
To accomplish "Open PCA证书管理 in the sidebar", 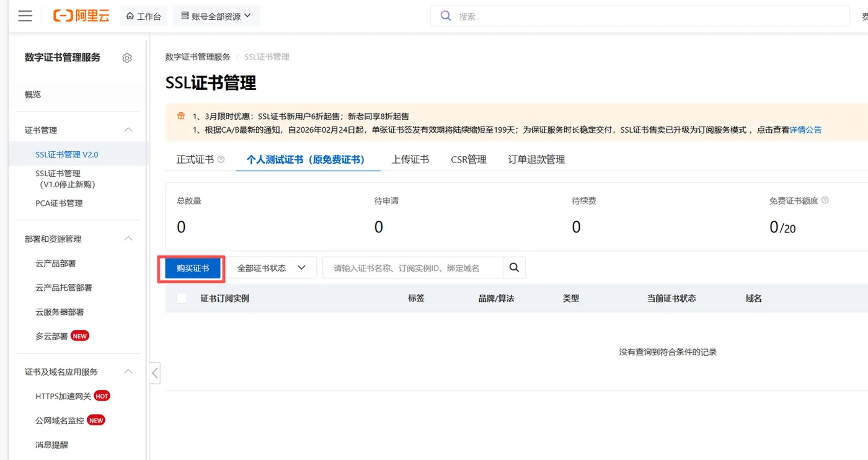I will pyautogui.click(x=59, y=203).
